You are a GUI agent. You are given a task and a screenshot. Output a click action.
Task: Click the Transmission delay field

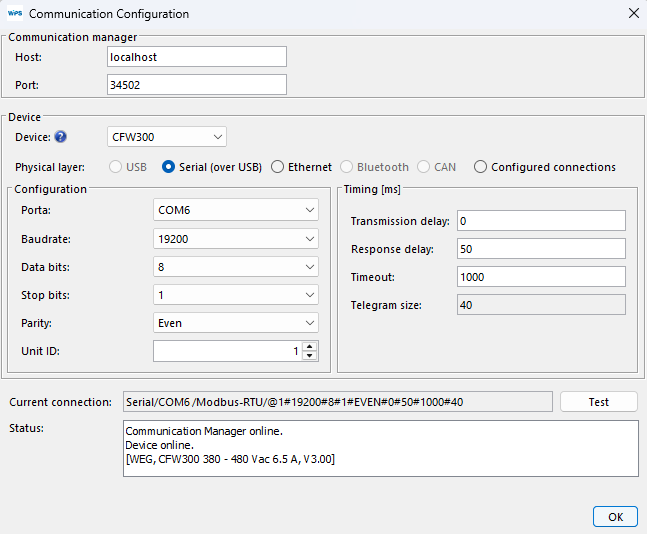coord(540,220)
